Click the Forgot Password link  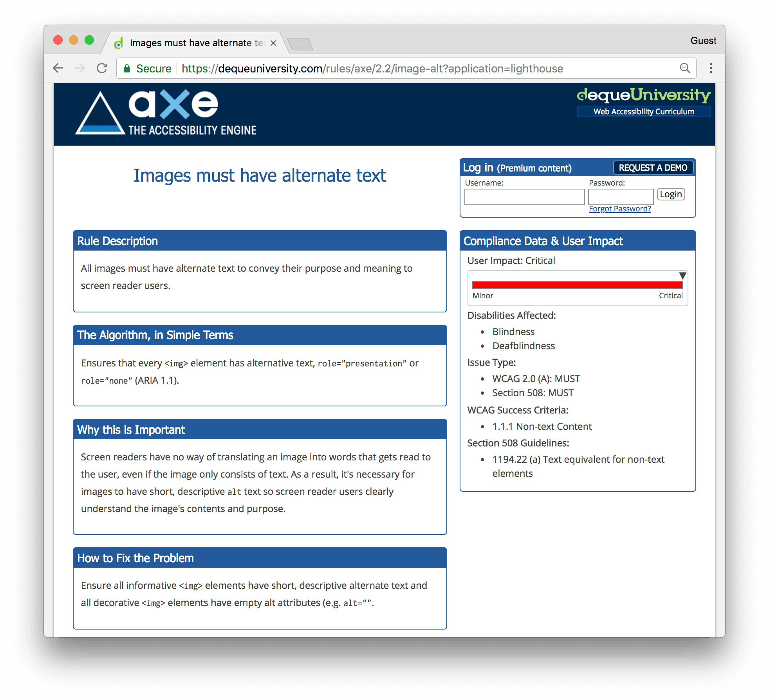(x=619, y=208)
